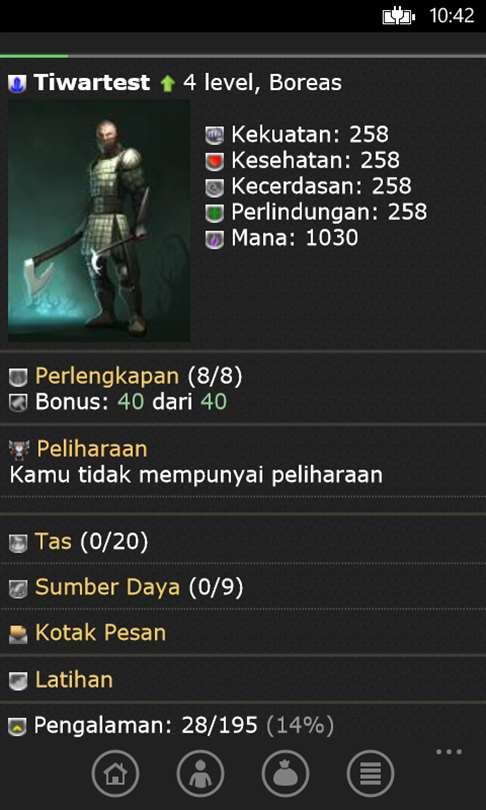Tap the battery indicator in status bar

(398, 17)
